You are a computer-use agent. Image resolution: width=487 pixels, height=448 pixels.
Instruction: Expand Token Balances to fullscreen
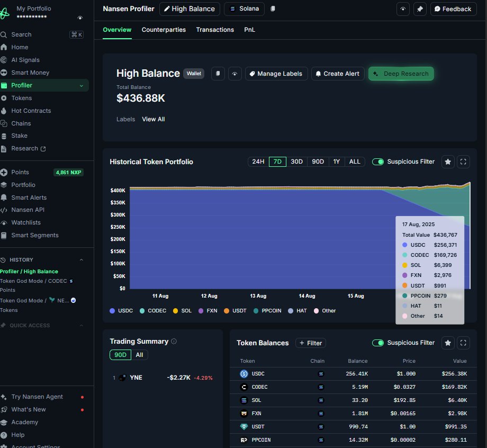pos(463,343)
